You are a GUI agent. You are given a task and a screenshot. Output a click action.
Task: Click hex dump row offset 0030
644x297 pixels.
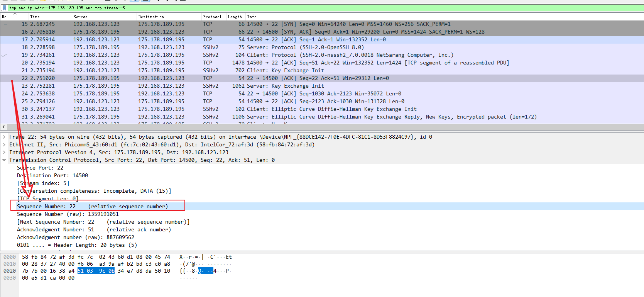pos(10,278)
